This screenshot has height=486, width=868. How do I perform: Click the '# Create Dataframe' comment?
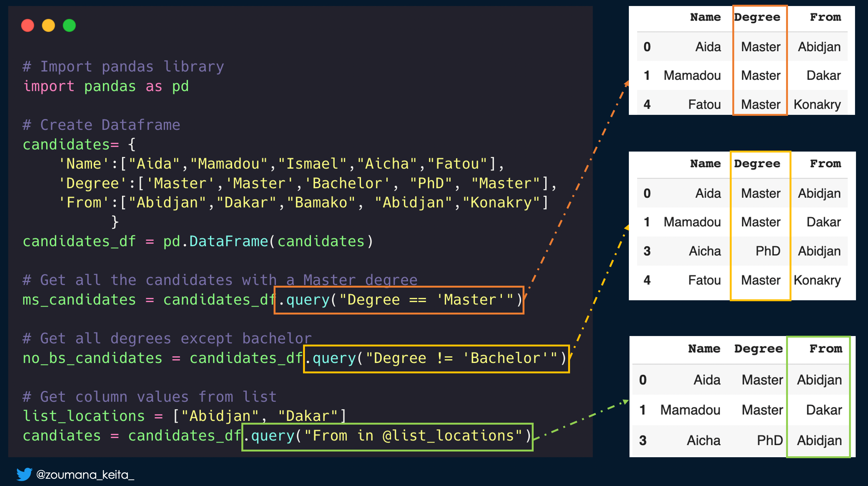(x=102, y=125)
